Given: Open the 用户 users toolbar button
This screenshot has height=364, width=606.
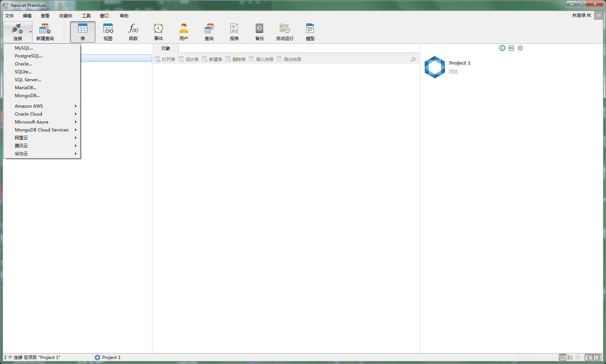Looking at the screenshot, I should tap(184, 32).
